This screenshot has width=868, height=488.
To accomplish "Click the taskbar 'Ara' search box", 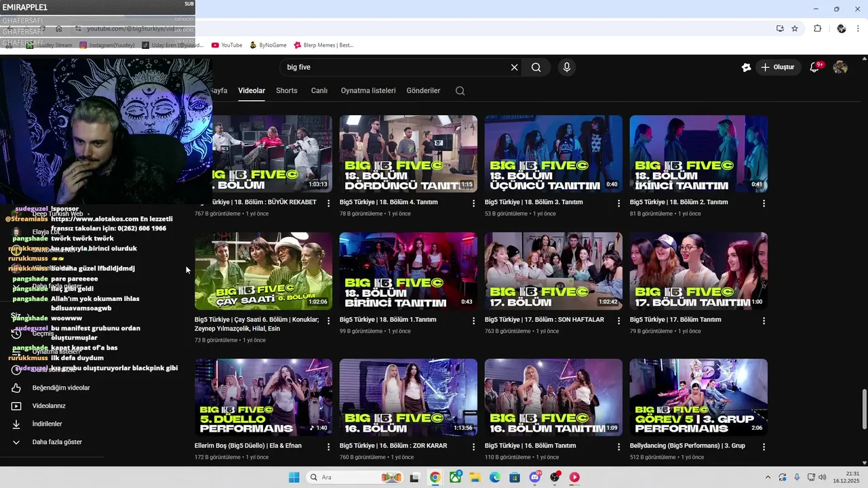I will [355, 477].
